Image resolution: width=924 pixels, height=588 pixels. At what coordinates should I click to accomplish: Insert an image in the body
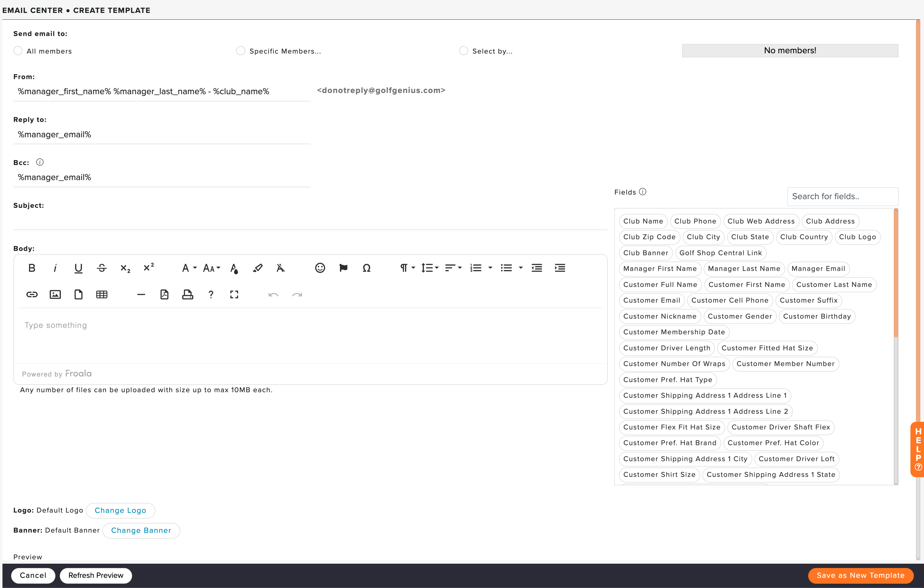click(x=55, y=295)
